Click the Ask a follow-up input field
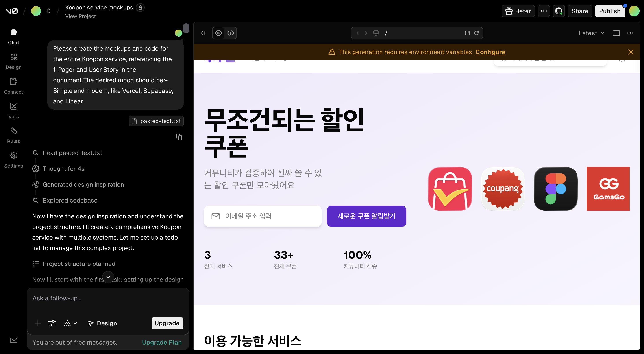 tap(107, 298)
